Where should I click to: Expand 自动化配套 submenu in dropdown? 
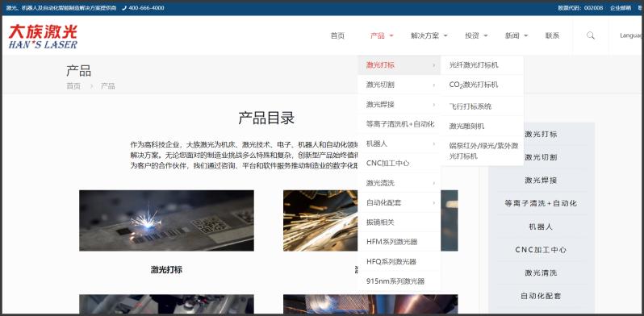tap(399, 202)
